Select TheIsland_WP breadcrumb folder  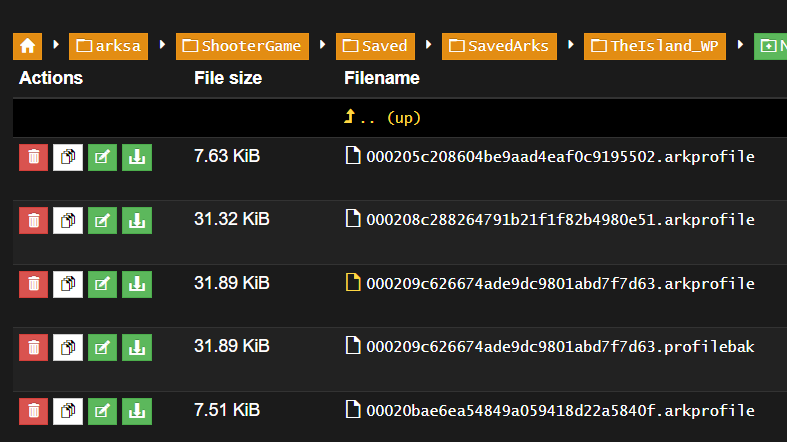coord(654,46)
